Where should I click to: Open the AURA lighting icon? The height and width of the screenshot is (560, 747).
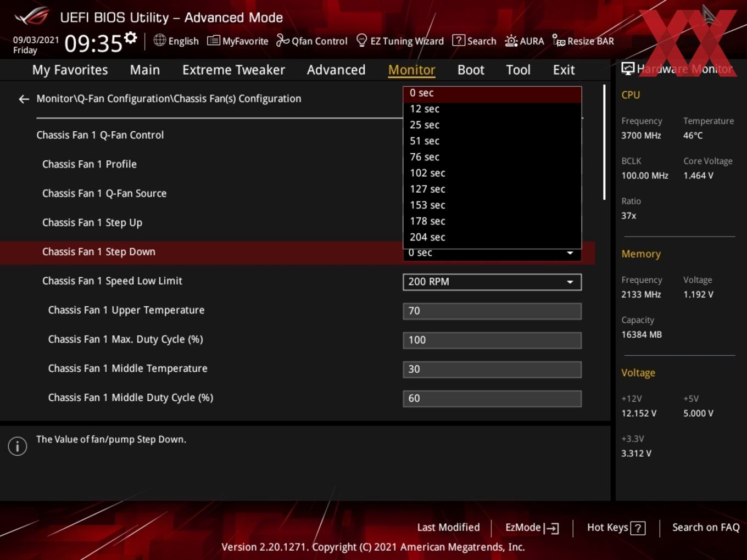click(x=511, y=41)
